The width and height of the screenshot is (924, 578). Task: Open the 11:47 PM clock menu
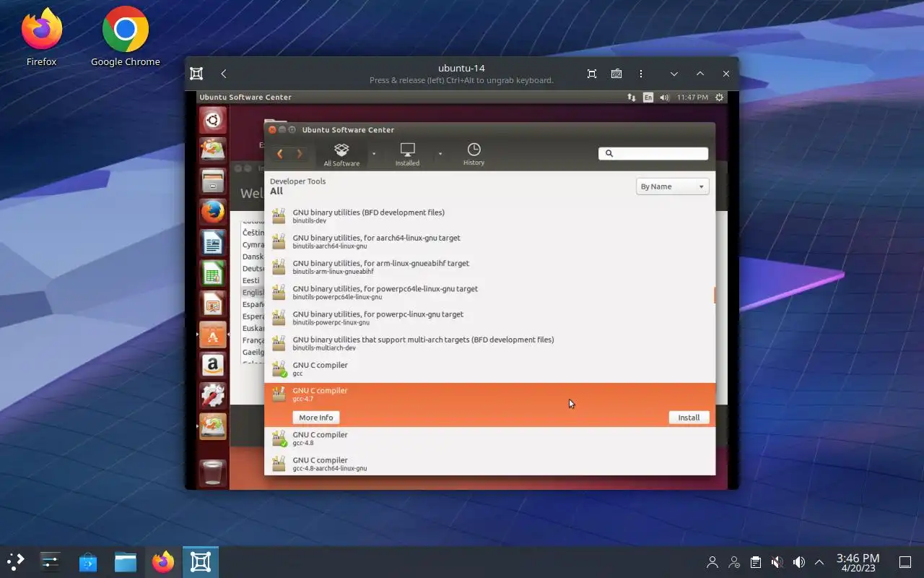(x=692, y=98)
